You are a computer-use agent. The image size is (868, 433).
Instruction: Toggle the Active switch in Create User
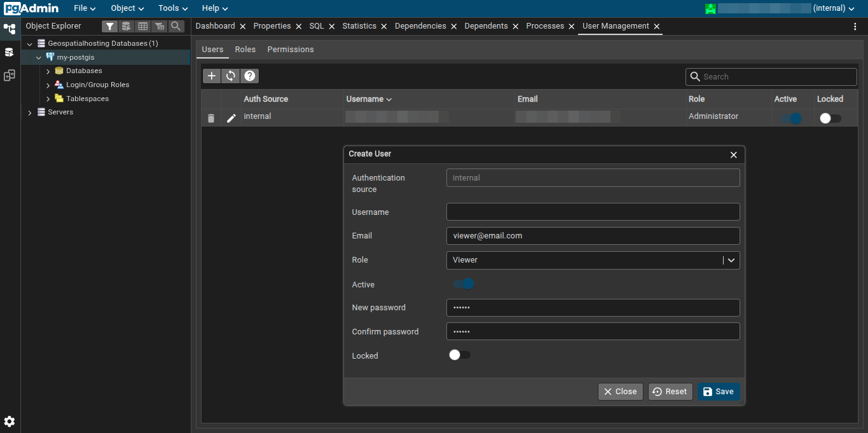coord(464,284)
